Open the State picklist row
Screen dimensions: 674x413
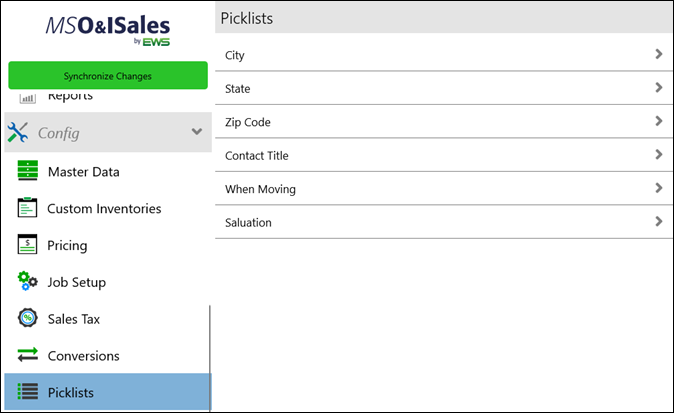point(440,88)
